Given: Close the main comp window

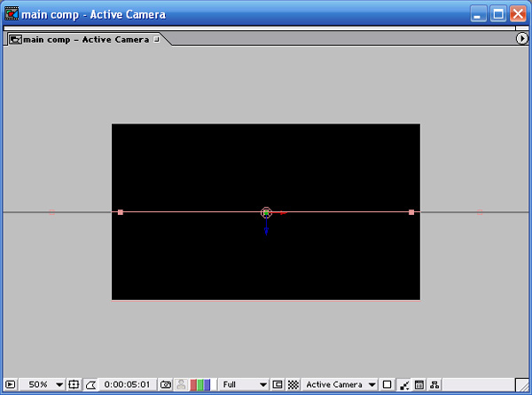Looking at the screenshot, I should 518,14.
